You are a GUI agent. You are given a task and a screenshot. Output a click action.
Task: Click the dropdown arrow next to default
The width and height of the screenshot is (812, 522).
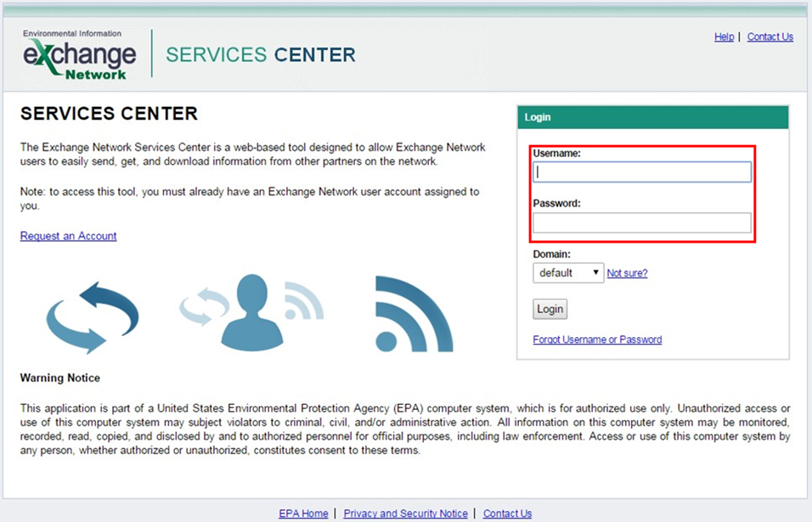click(596, 272)
